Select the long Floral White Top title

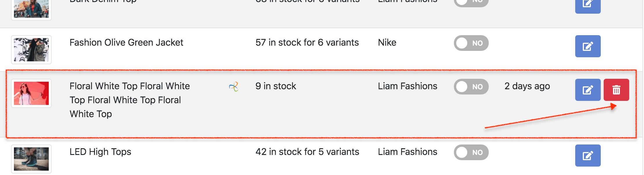129,100
